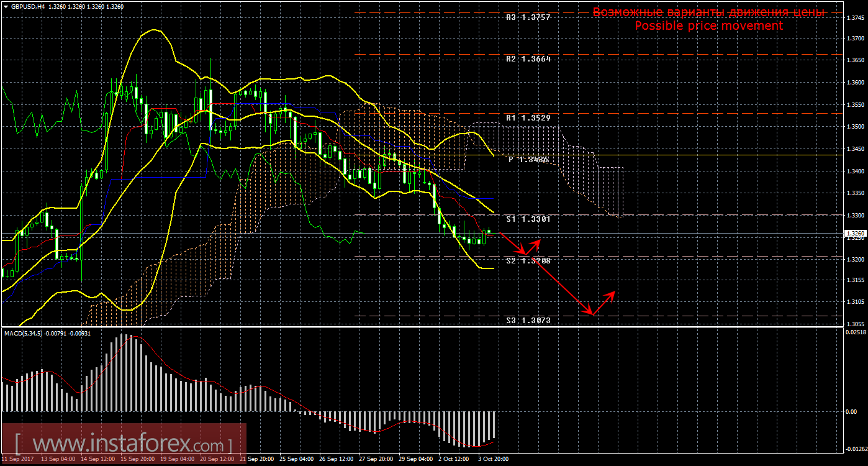Viewport: 868px width, 466px height.
Task: Click the P 1.3436 pivot point label
Action: click(528, 160)
